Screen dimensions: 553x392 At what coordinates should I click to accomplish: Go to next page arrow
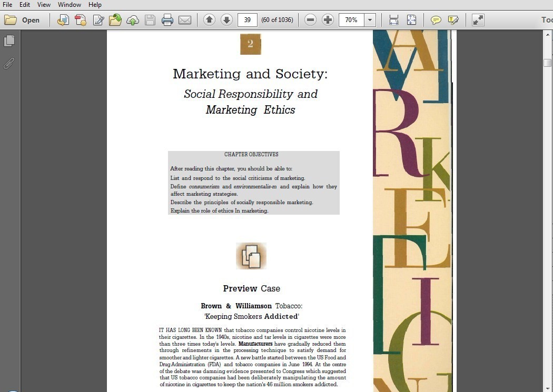point(226,19)
